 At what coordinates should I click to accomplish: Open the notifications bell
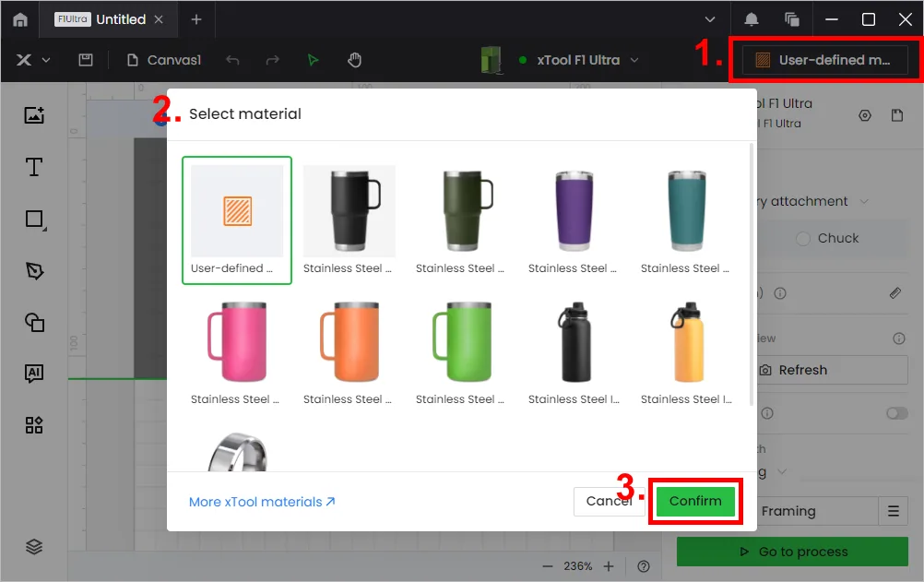coord(751,19)
